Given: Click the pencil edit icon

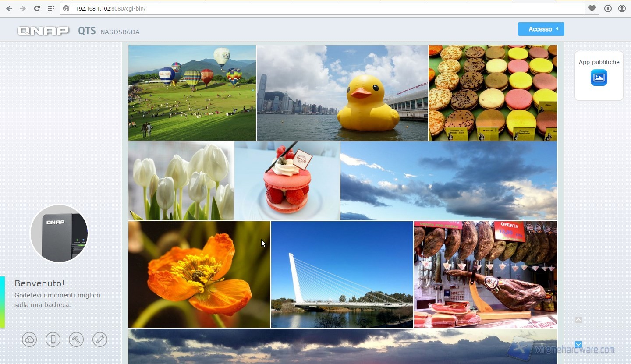Looking at the screenshot, I should [100, 339].
